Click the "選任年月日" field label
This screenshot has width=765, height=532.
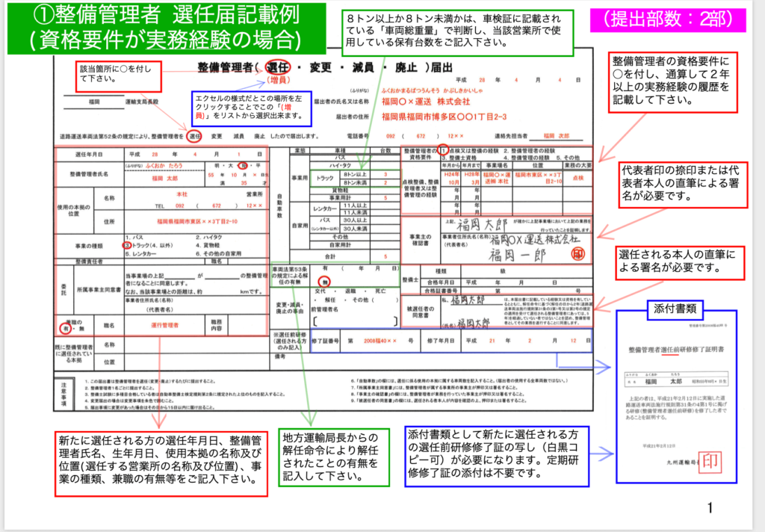pos(89,155)
